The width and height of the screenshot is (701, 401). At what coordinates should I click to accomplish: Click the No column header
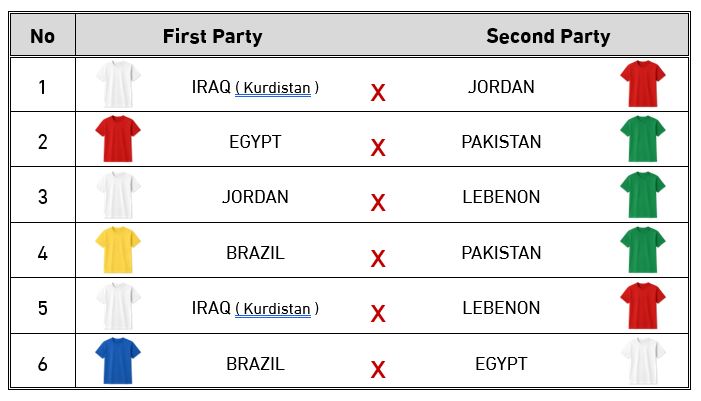[x=42, y=37]
